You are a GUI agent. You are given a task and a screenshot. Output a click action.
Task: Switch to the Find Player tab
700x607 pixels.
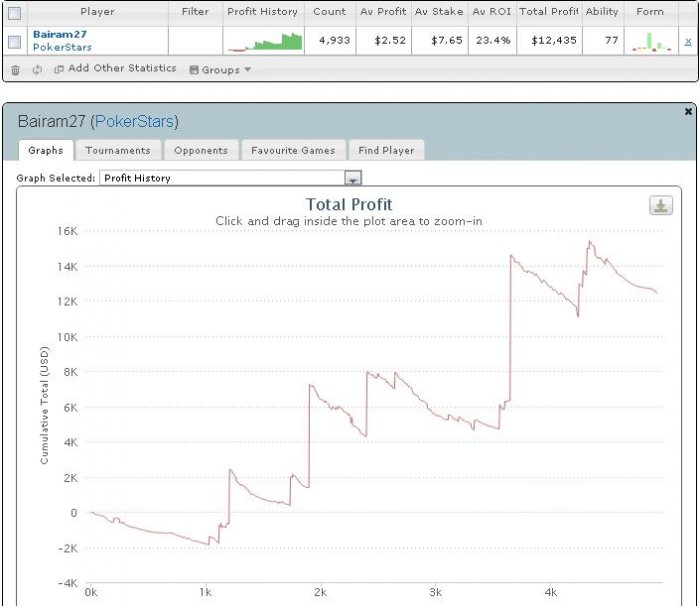(386, 150)
